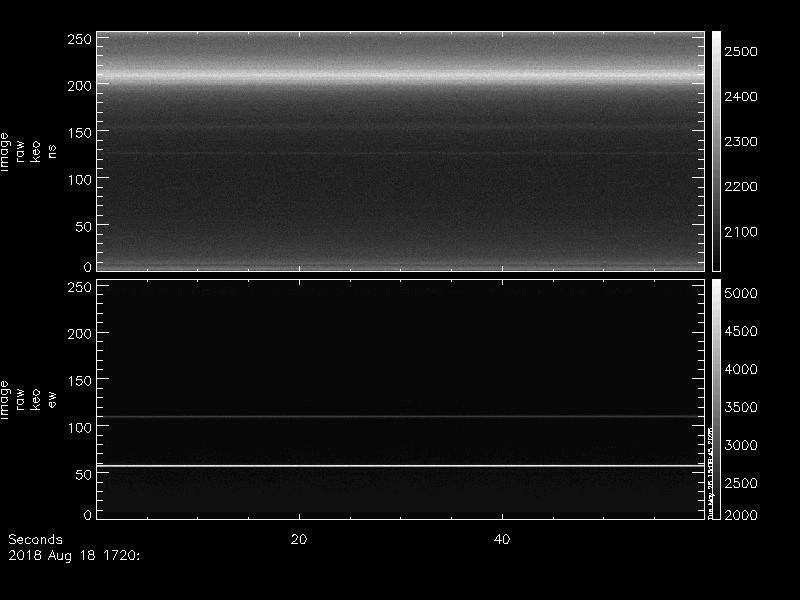Click the 50 y-axis label of the ew plot
Image resolution: width=800 pixels, height=600 pixels.
(x=84, y=474)
